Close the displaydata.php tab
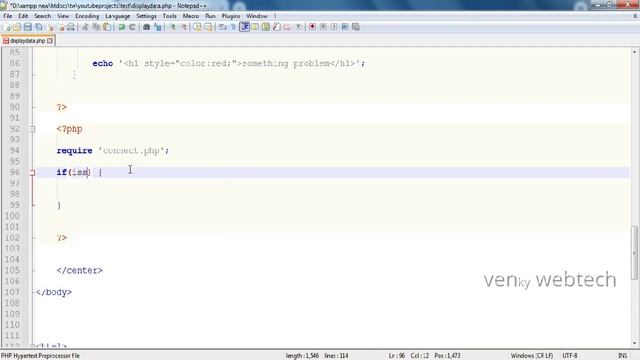The height and width of the screenshot is (360, 640). [50, 41]
